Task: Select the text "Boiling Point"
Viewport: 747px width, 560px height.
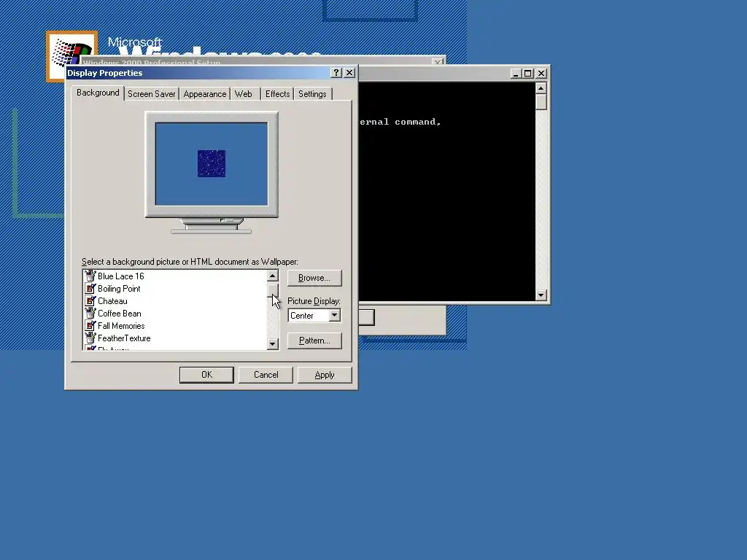Action: [119, 288]
